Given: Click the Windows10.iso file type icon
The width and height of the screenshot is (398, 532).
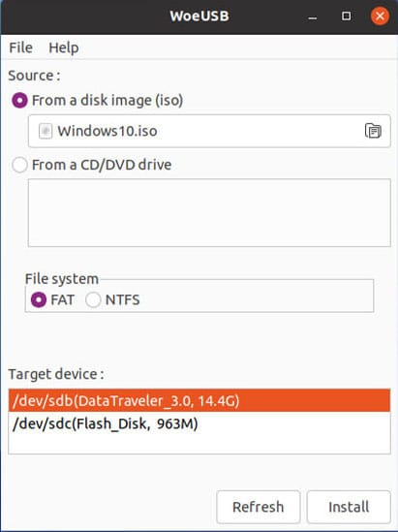Looking at the screenshot, I should [x=46, y=131].
